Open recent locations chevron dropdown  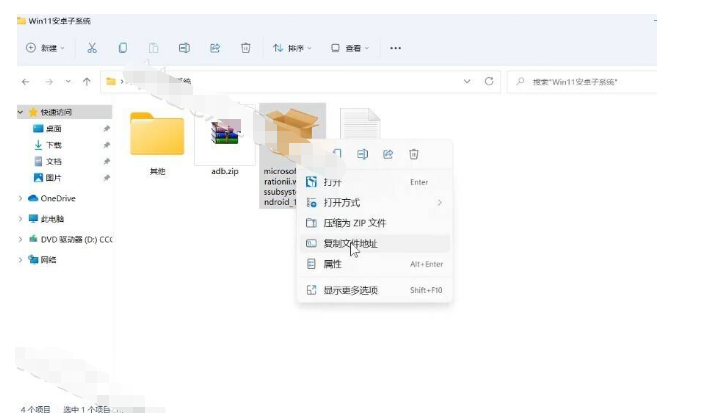pos(68,81)
